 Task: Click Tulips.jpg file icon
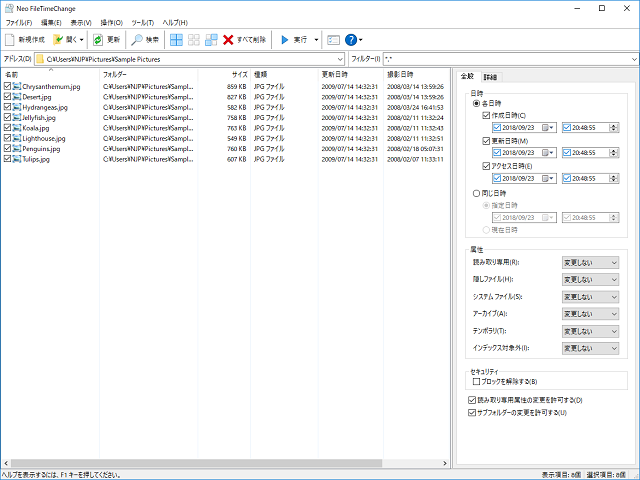pyautogui.click(x=17, y=159)
